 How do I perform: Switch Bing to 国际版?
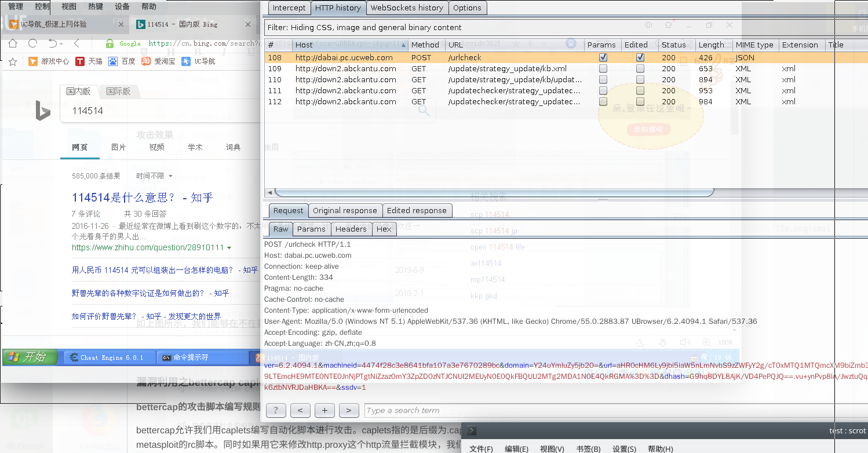click(x=118, y=91)
